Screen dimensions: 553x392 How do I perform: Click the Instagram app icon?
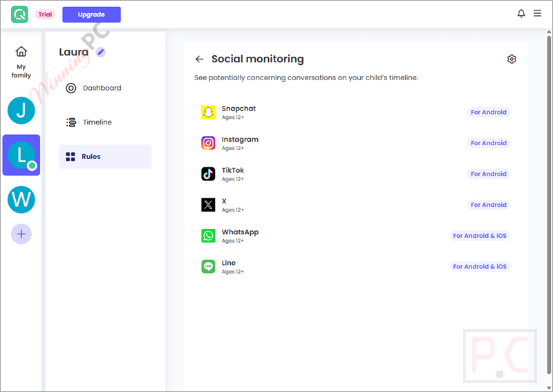208,143
